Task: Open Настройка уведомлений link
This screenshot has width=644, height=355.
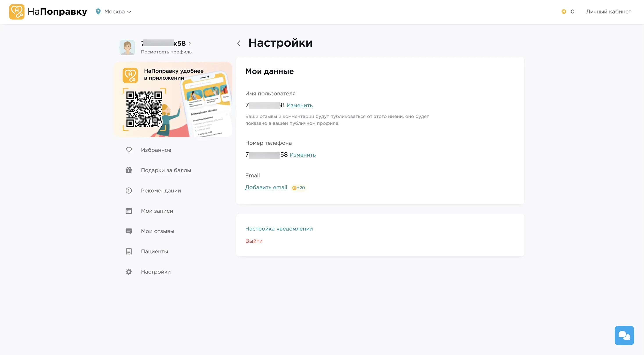Action: pos(279,229)
